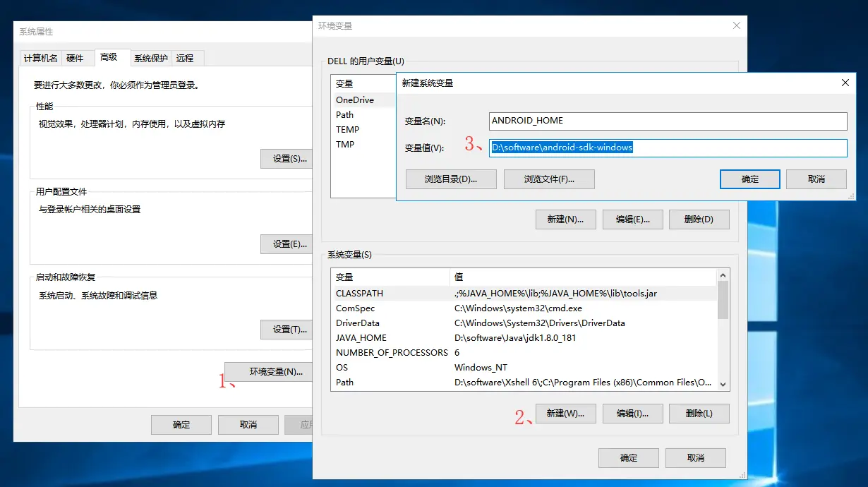The image size is (868, 487).
Task: Select the CLASSPATH system variable row
Action: click(x=524, y=294)
